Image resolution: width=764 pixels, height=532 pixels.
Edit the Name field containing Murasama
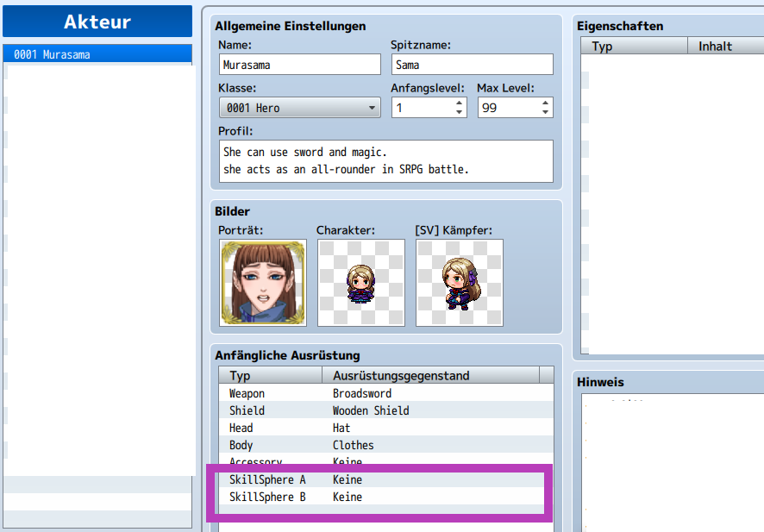[300, 65]
